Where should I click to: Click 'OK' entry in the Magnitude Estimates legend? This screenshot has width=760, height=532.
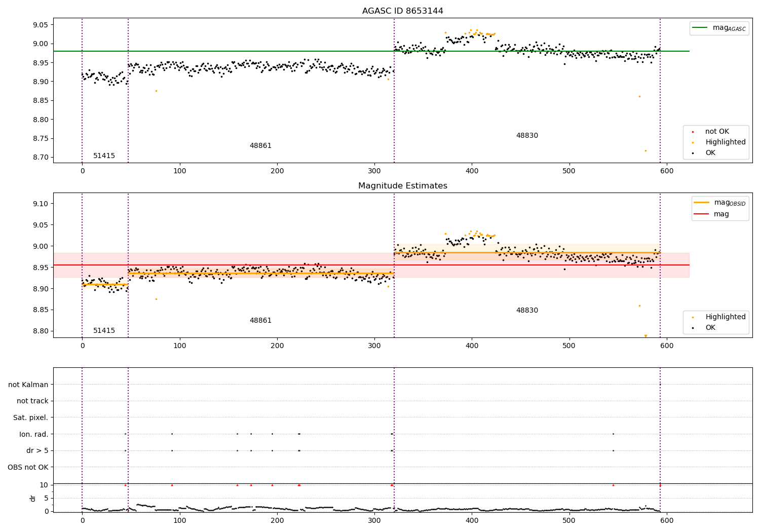(710, 328)
